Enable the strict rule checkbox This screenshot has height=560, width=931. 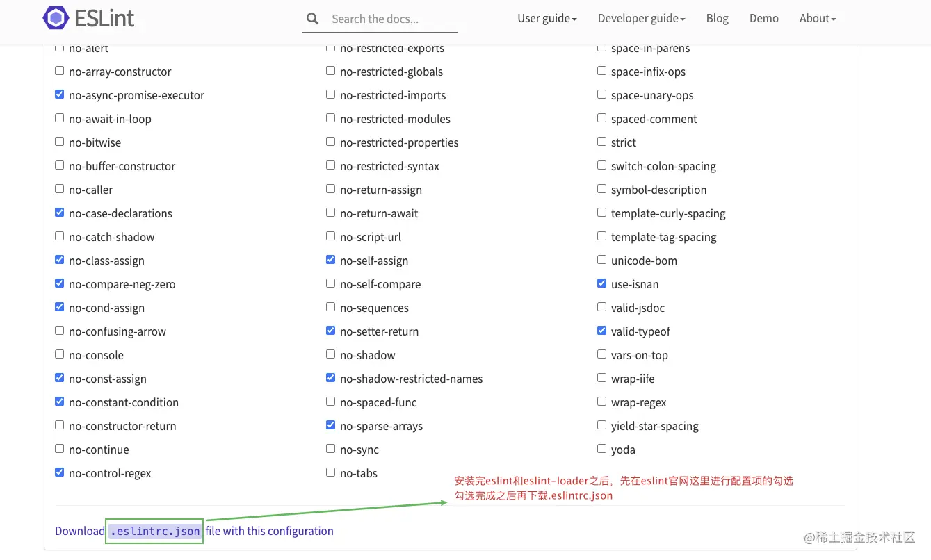pos(601,142)
